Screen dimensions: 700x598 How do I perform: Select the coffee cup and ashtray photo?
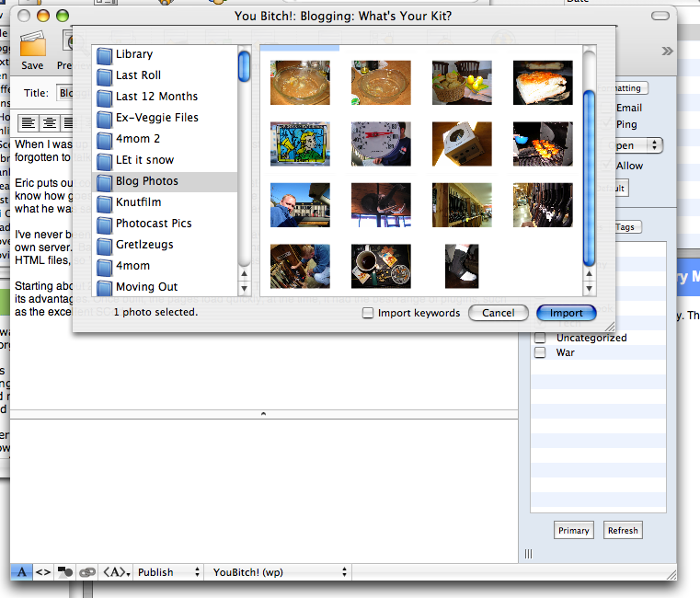[381, 266]
